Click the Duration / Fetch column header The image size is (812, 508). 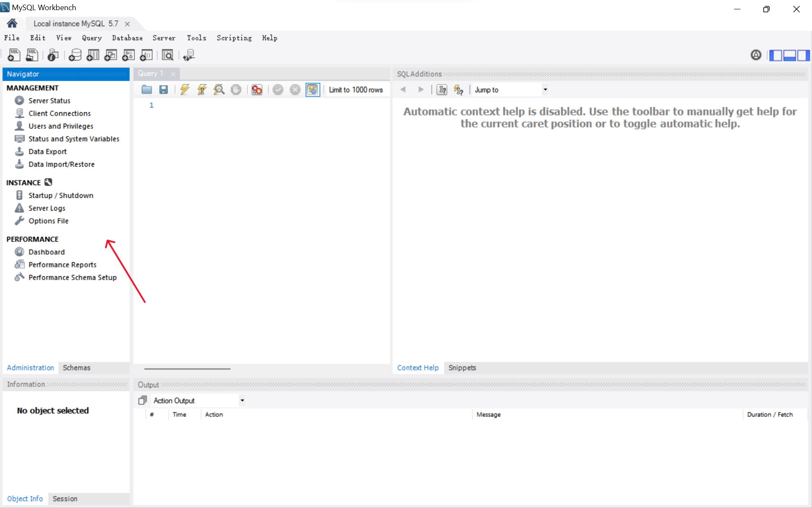pos(770,414)
